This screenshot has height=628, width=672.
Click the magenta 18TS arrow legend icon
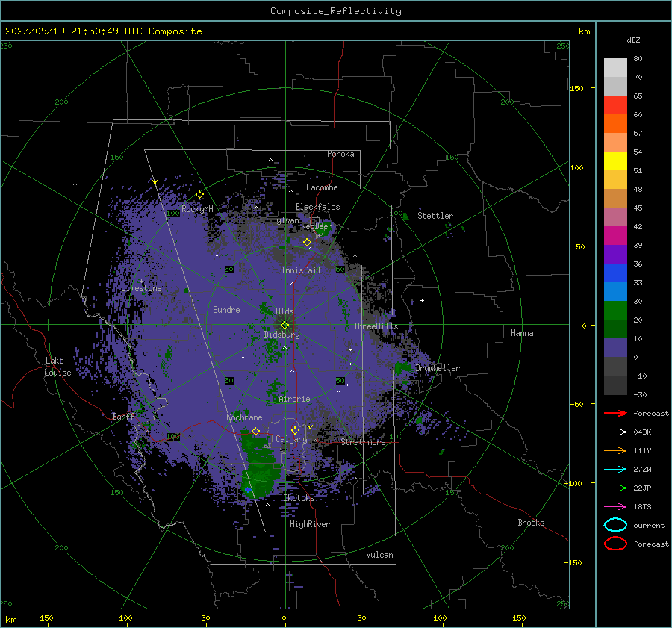615,506
